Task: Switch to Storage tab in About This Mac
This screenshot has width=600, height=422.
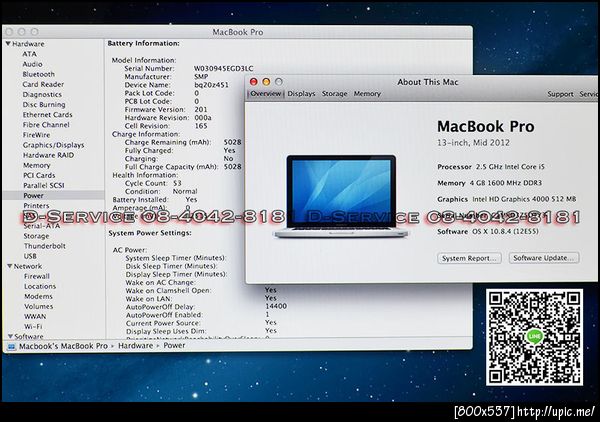Action: pyautogui.click(x=335, y=94)
